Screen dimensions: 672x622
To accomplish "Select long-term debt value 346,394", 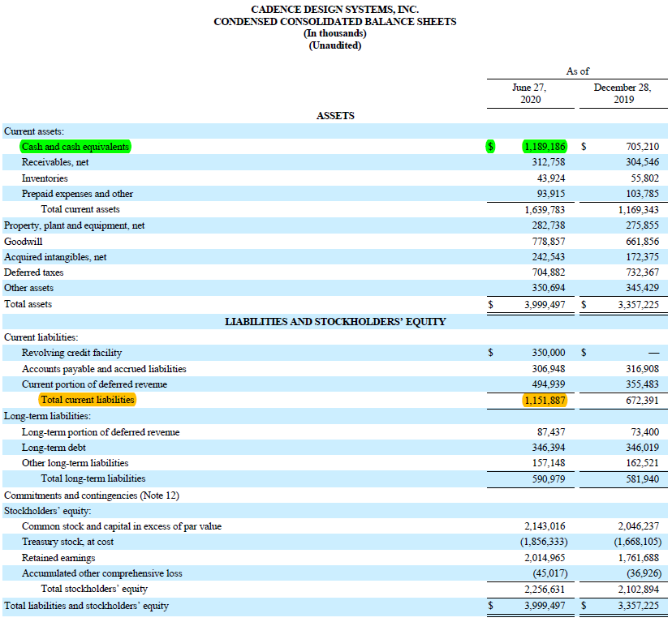I will (549, 448).
